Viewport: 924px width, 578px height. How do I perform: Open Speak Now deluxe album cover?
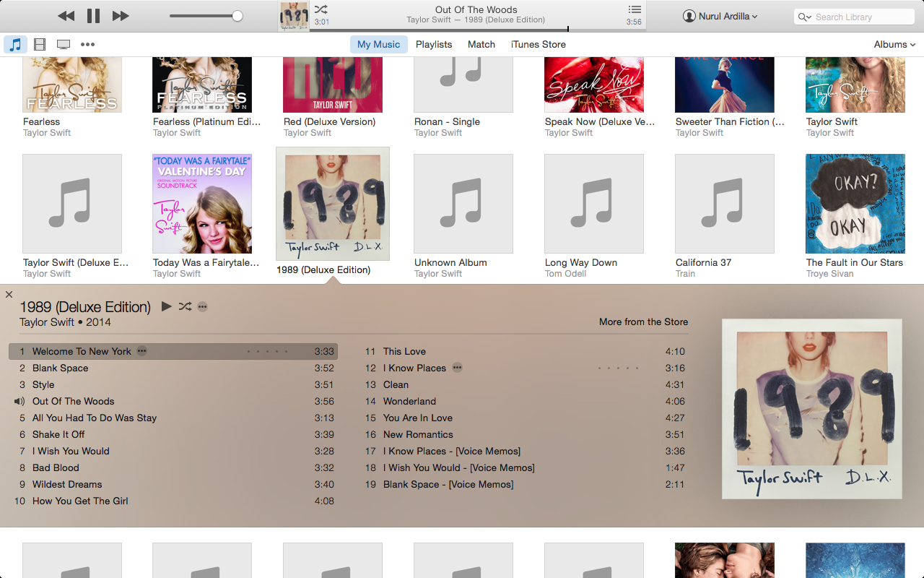coord(594,85)
